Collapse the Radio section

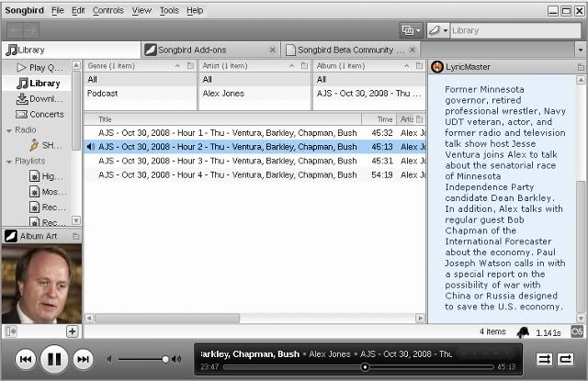(9, 130)
